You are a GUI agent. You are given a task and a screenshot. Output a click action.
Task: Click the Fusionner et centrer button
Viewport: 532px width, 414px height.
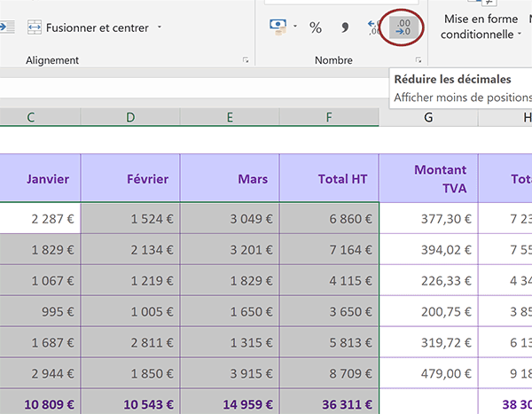point(88,27)
